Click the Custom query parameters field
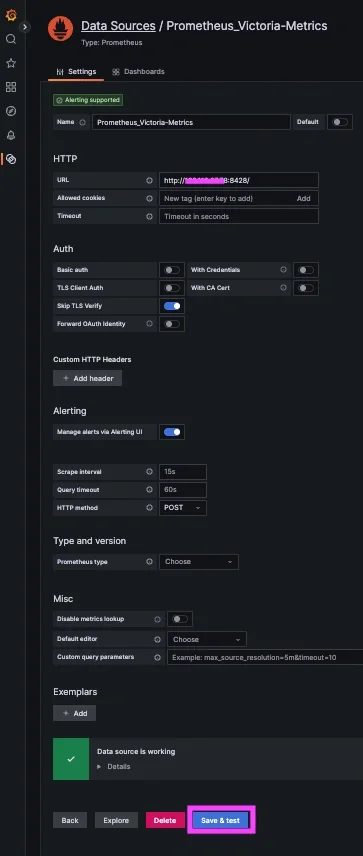The image size is (363, 856). coord(265,657)
